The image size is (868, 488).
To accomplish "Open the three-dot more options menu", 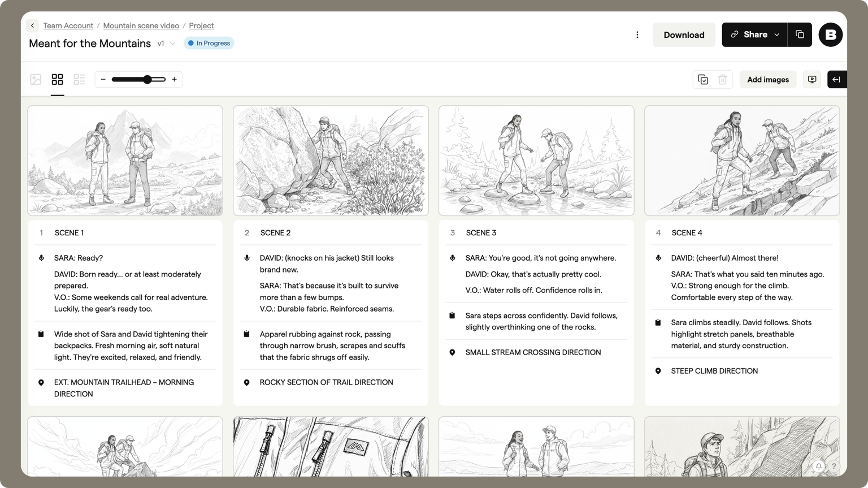I will click(x=637, y=34).
